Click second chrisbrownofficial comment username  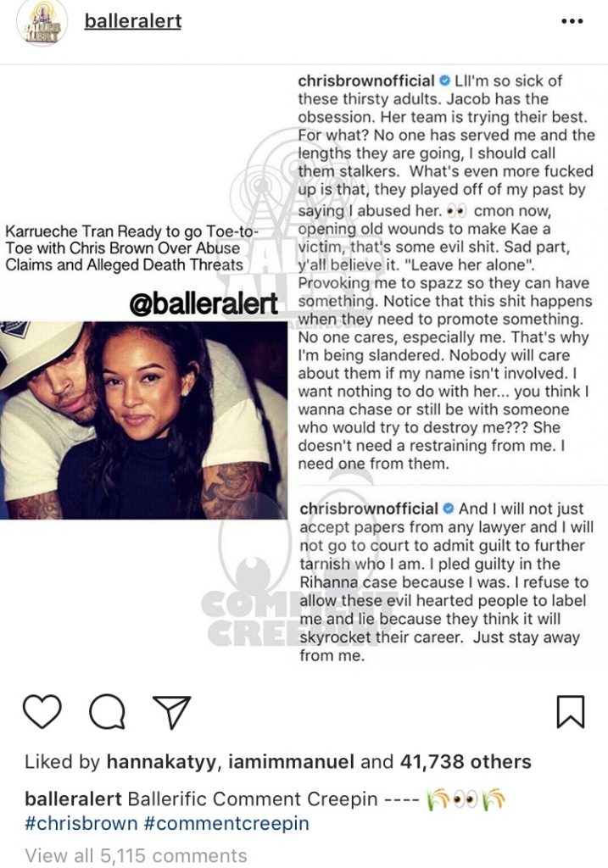click(x=369, y=509)
